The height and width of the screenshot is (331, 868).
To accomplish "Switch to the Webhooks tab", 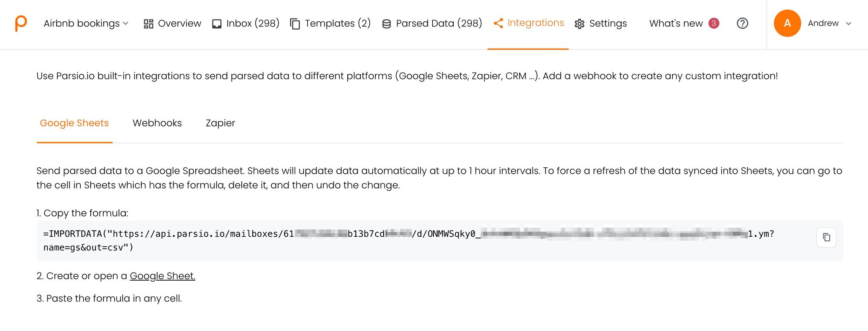I will point(157,123).
